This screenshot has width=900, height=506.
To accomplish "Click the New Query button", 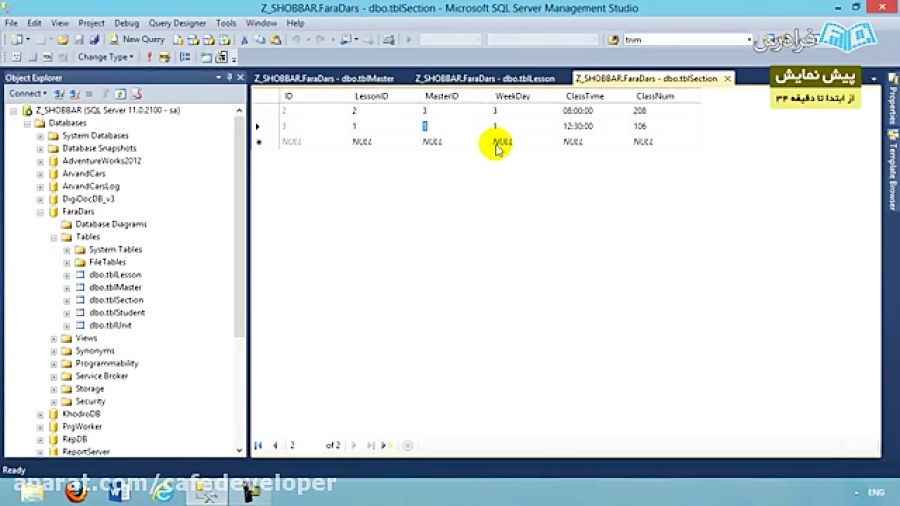I will pyautogui.click(x=137, y=40).
